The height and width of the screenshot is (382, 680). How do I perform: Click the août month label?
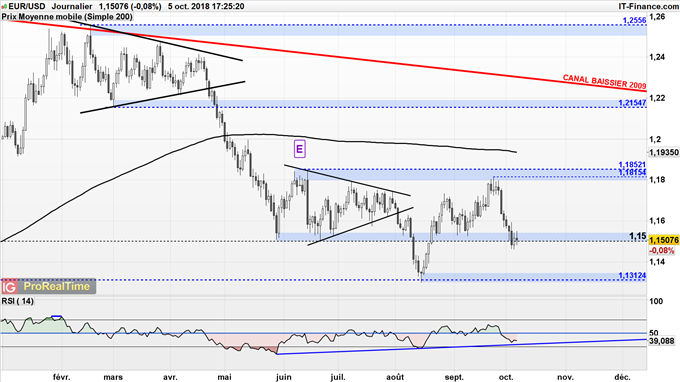pyautogui.click(x=395, y=377)
